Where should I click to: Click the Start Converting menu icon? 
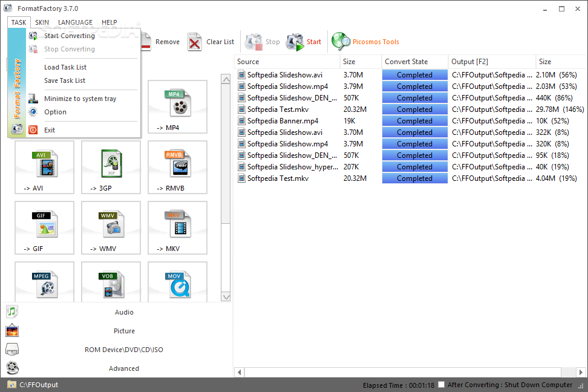[x=33, y=36]
